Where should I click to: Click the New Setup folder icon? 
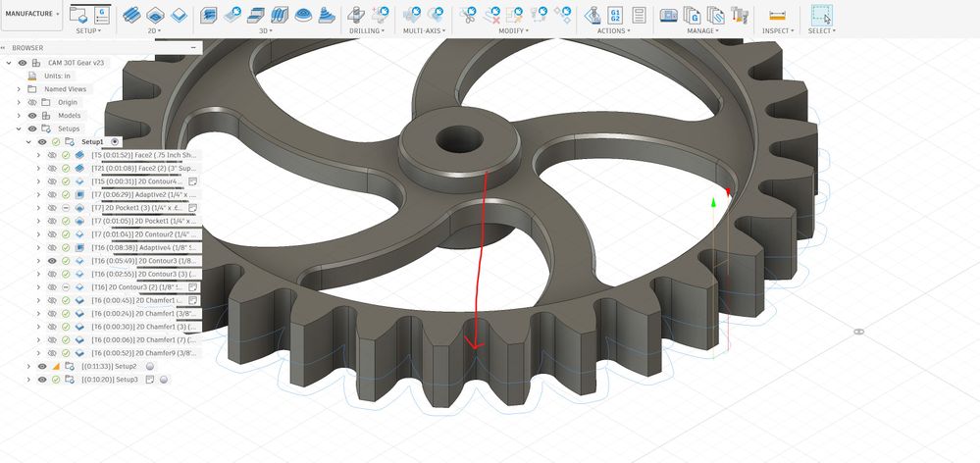click(78, 15)
